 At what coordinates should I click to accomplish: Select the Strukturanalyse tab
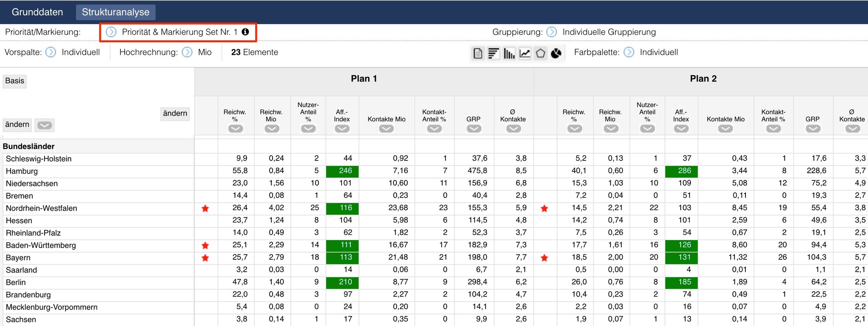click(116, 12)
